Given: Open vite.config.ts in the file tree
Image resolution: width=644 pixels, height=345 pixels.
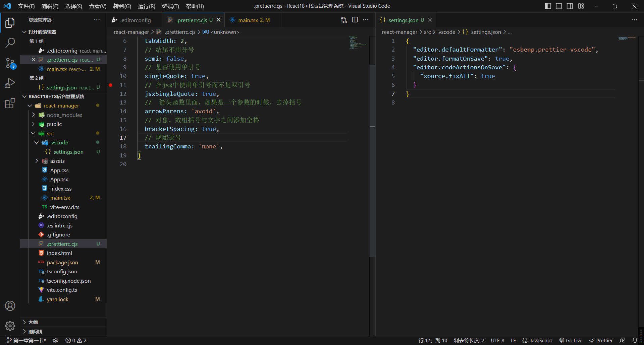Looking at the screenshot, I should point(62,290).
